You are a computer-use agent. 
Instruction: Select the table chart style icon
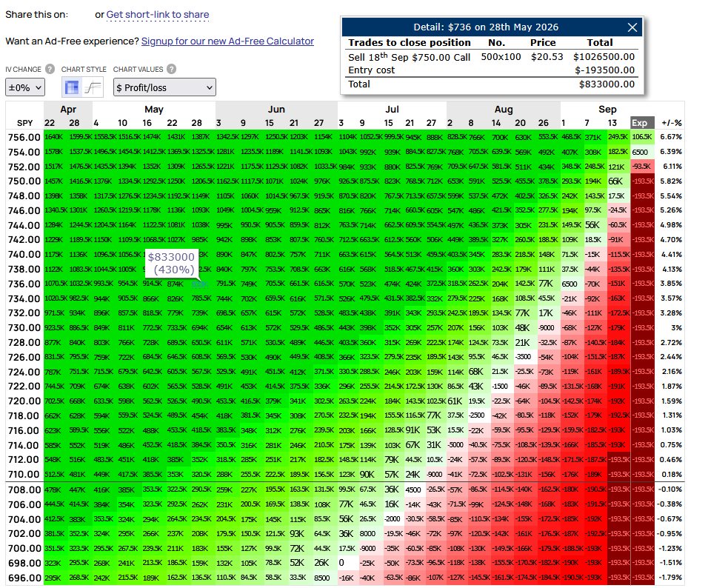coord(72,87)
